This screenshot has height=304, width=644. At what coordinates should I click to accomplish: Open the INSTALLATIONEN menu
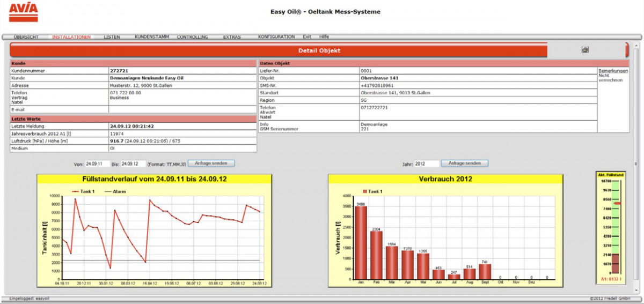click(x=71, y=37)
